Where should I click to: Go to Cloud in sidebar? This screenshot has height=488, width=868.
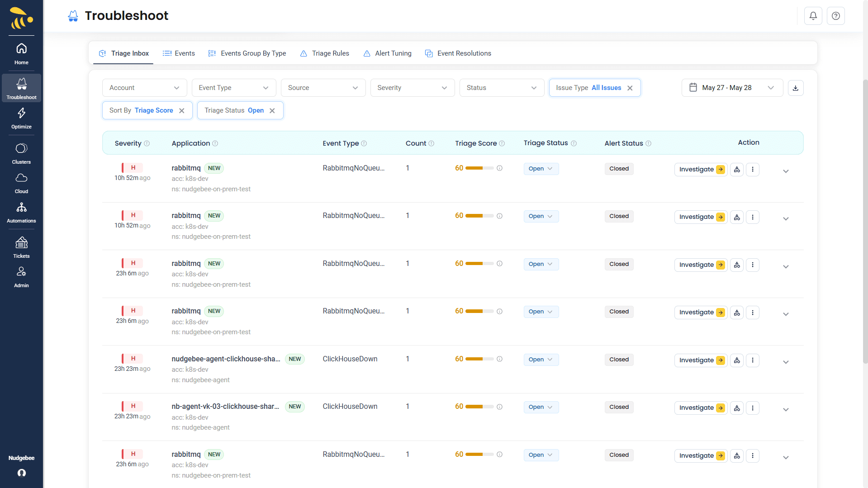(21, 183)
